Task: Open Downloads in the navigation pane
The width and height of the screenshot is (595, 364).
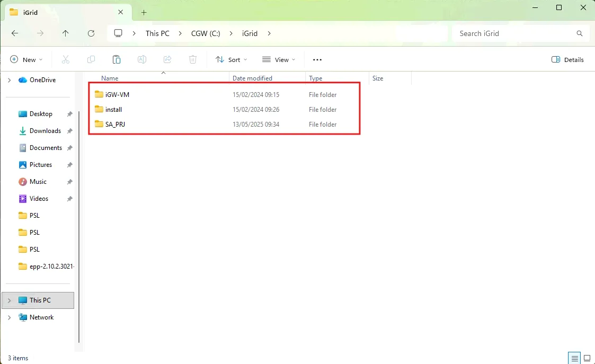Action: coord(45,131)
